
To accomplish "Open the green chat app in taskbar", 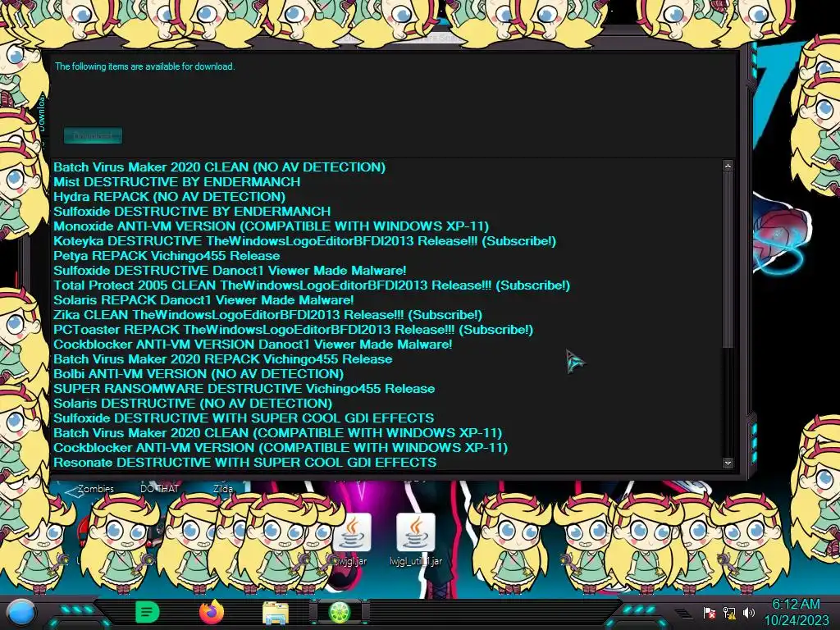I will tap(147, 612).
